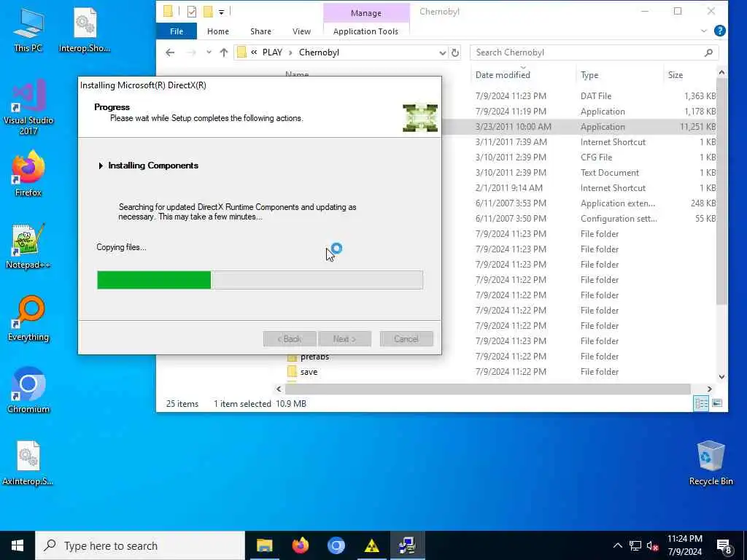Open Application Tools ribbon tab
The image size is (747, 560).
[365, 31]
